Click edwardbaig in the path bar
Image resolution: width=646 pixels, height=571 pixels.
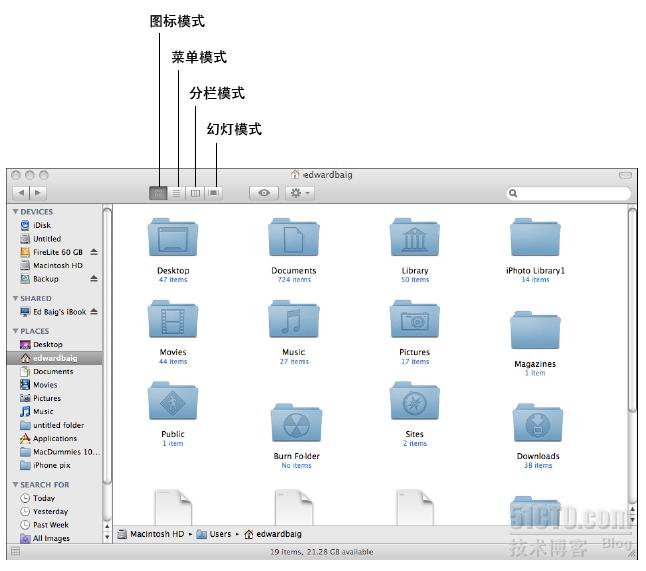pos(273,534)
